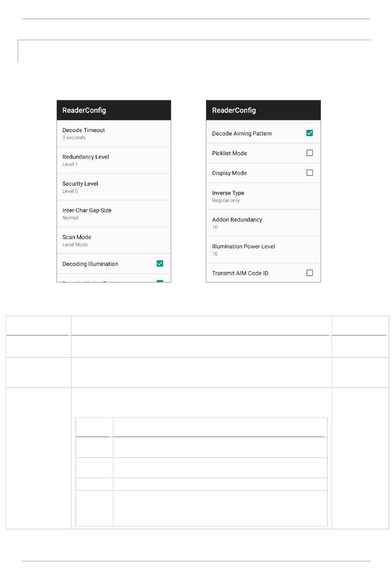The height and width of the screenshot is (581, 392).
Task: Check the Transmit AIM Code ID box
Action: [309, 273]
